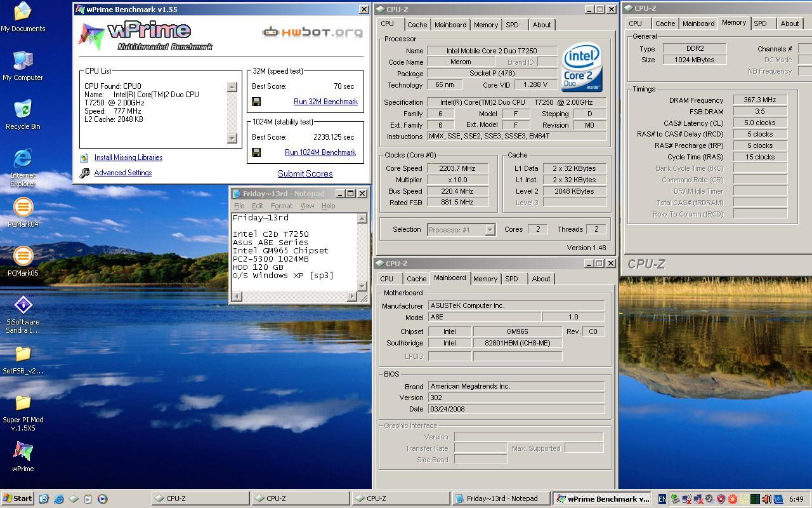Viewport: 812px width, 508px height.
Task: Switch to SPD tab in top CPU-Z processor window
Action: click(512, 25)
